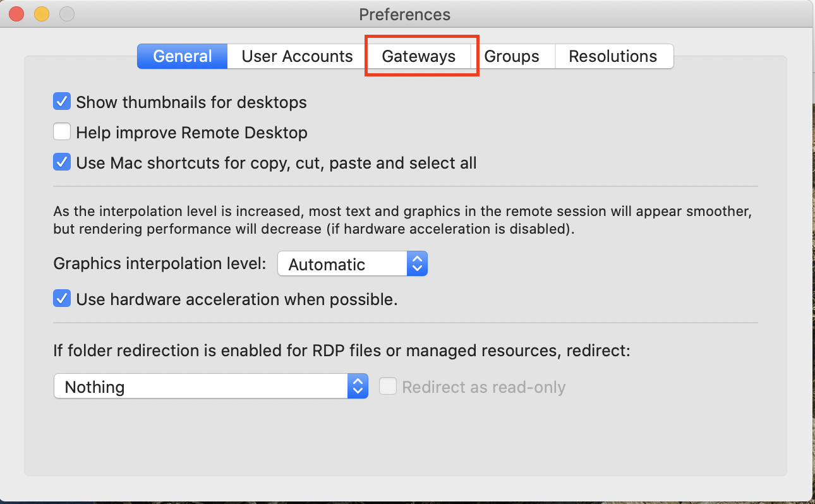The width and height of the screenshot is (815, 504).
Task: Click the redirection dropdown stepper arrows
Action: [x=358, y=386]
